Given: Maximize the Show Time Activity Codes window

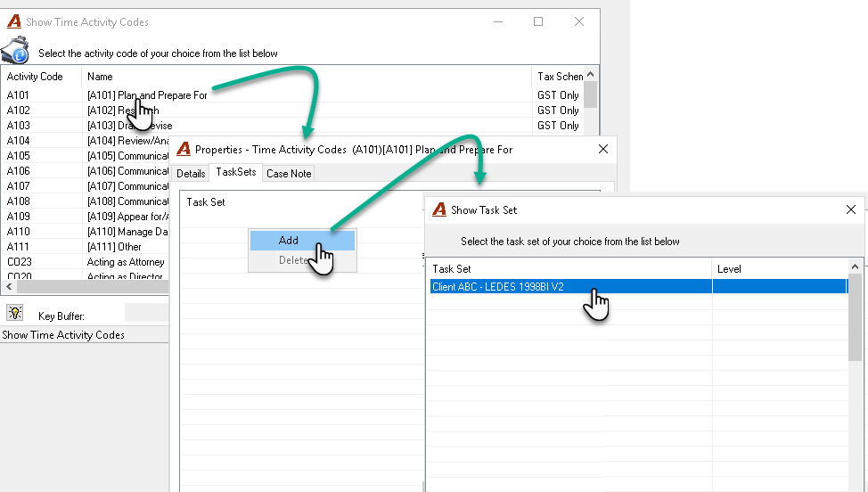Looking at the screenshot, I should (x=538, y=21).
